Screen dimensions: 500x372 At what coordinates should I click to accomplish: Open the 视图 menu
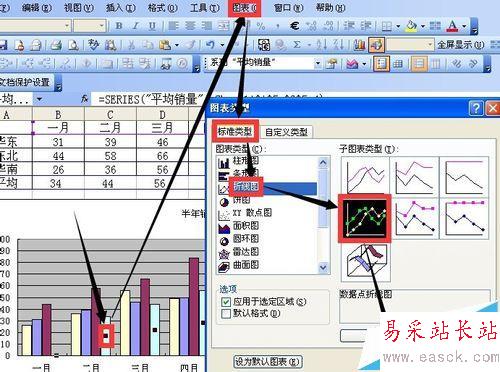pos(79,8)
